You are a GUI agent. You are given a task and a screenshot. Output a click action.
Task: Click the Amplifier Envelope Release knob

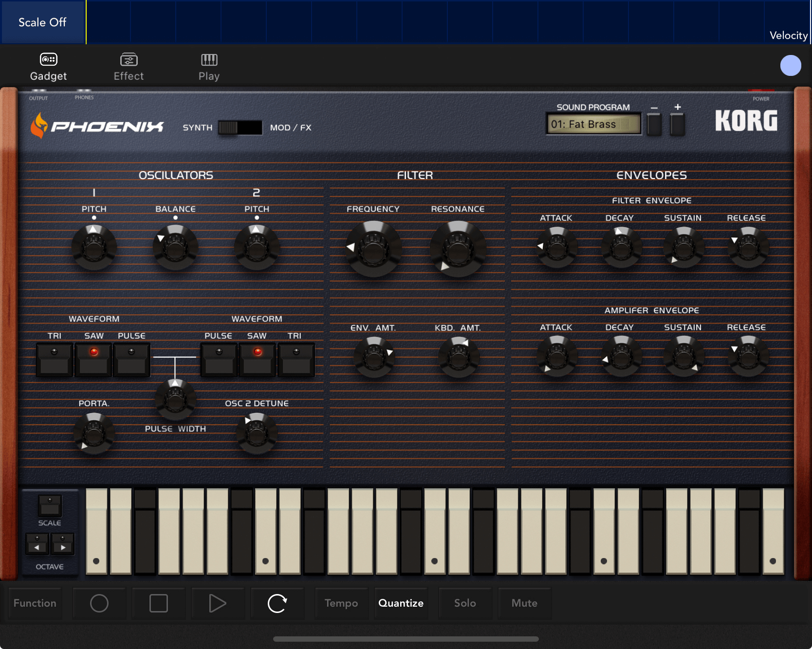(x=748, y=357)
